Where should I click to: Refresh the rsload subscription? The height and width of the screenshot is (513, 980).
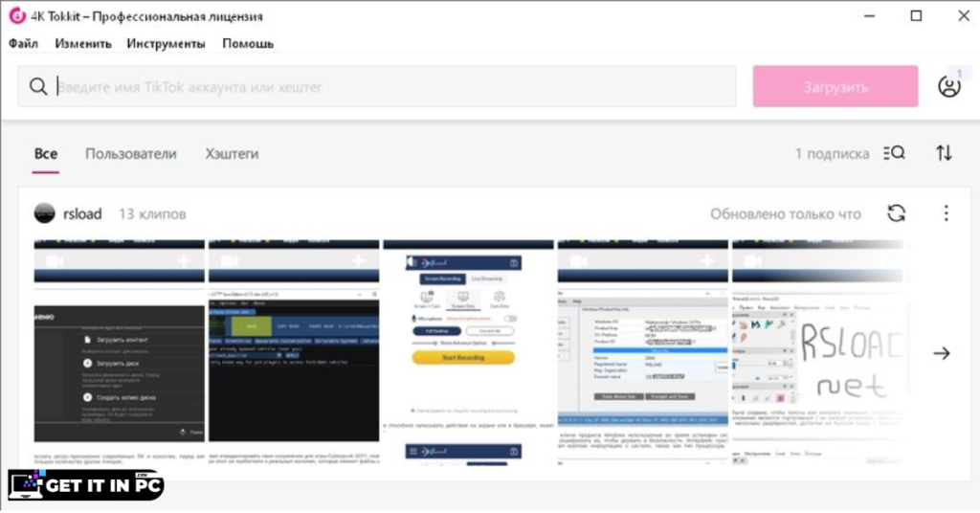coord(896,213)
